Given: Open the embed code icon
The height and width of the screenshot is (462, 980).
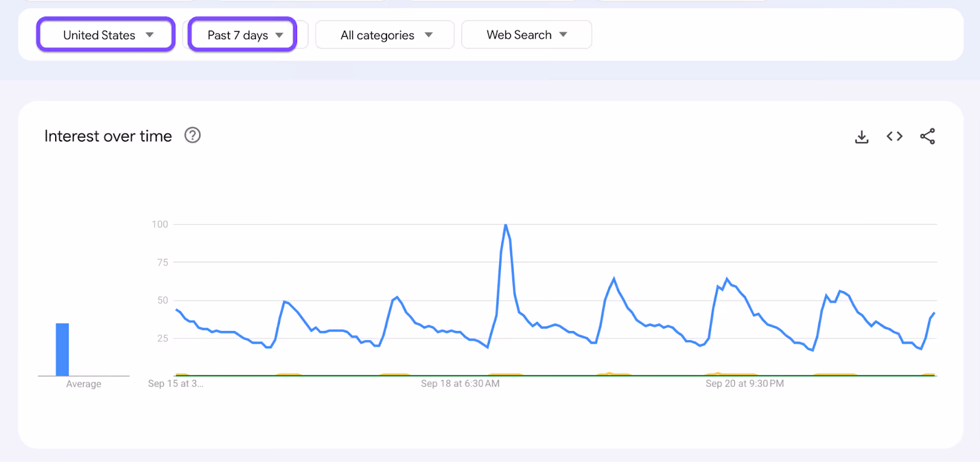Looking at the screenshot, I should 894,136.
